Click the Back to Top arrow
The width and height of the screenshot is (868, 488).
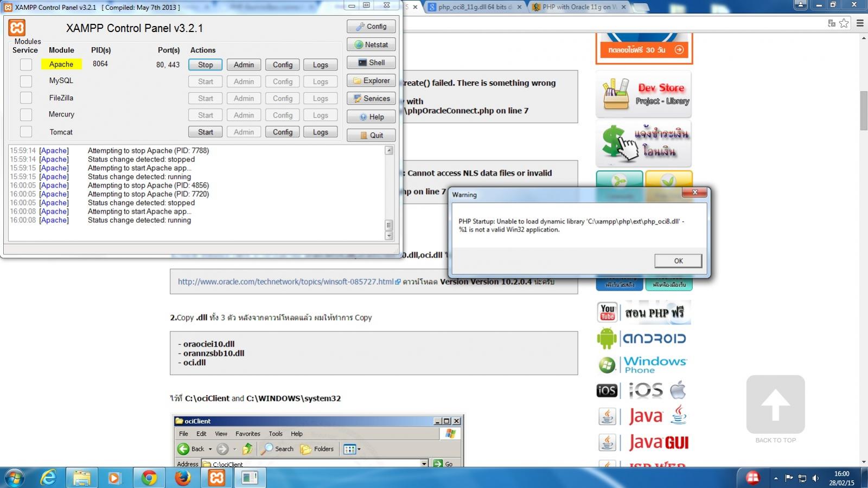[x=775, y=404]
